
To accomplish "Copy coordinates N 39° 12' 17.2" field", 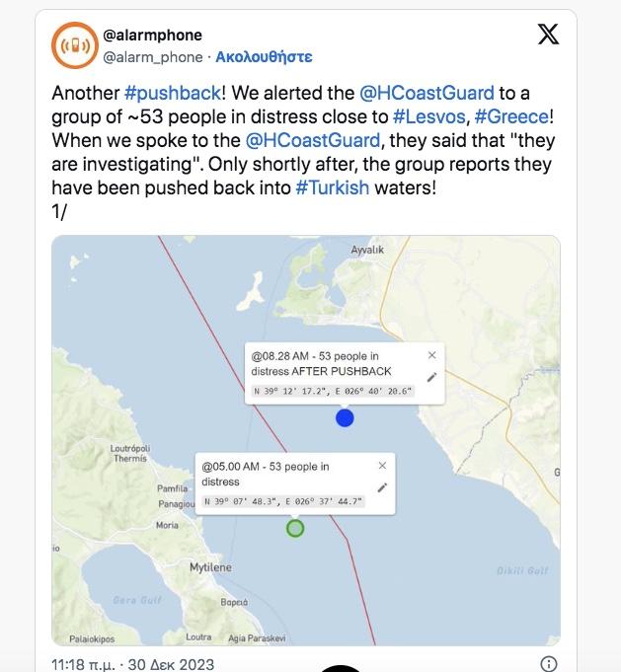I will coord(333,391).
